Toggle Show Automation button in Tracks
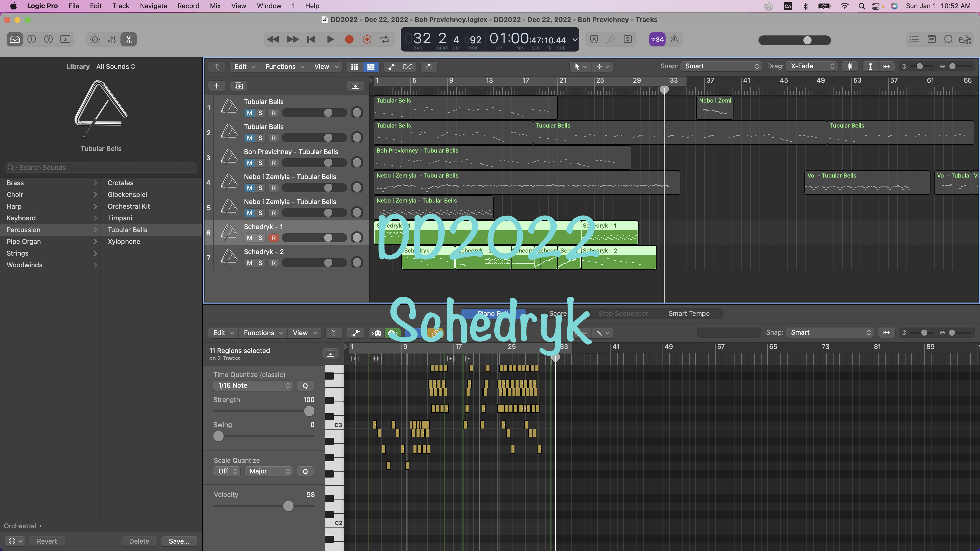The width and height of the screenshot is (980, 551). pyautogui.click(x=391, y=67)
